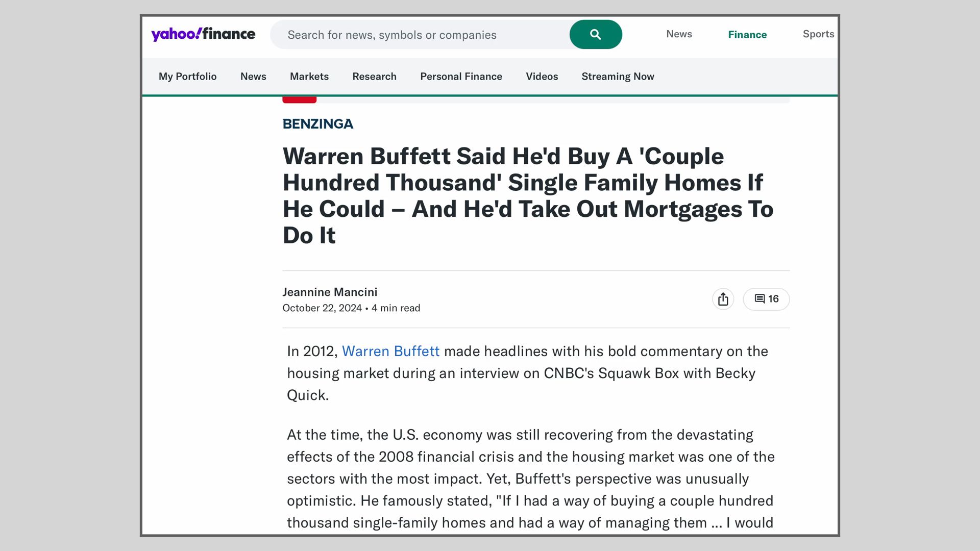Focus the search news, symbols field
The height and width of the screenshot is (551, 980).
(420, 35)
